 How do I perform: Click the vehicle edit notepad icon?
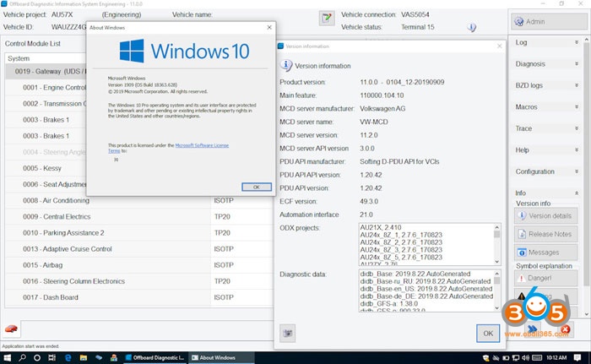[327, 18]
